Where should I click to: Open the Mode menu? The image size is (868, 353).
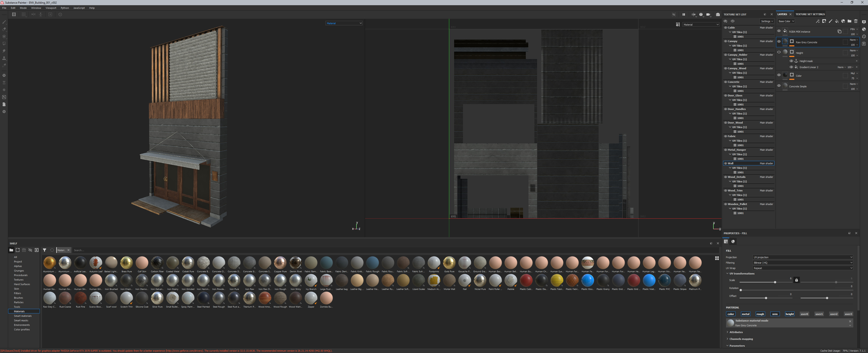click(x=23, y=8)
